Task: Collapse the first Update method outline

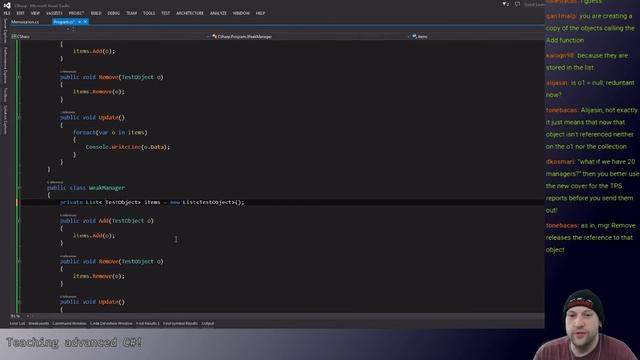Action: tap(19, 118)
